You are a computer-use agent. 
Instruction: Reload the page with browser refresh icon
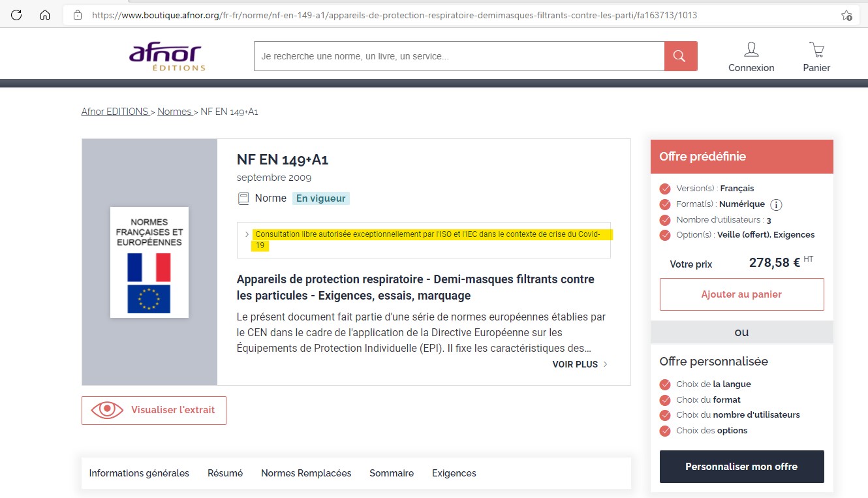pyautogui.click(x=16, y=14)
